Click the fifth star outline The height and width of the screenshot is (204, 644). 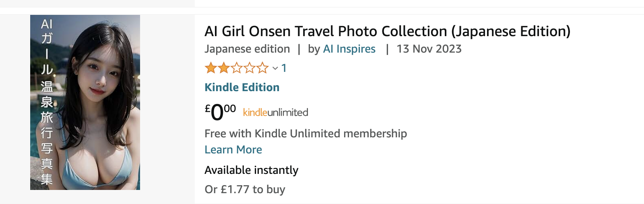tap(262, 68)
